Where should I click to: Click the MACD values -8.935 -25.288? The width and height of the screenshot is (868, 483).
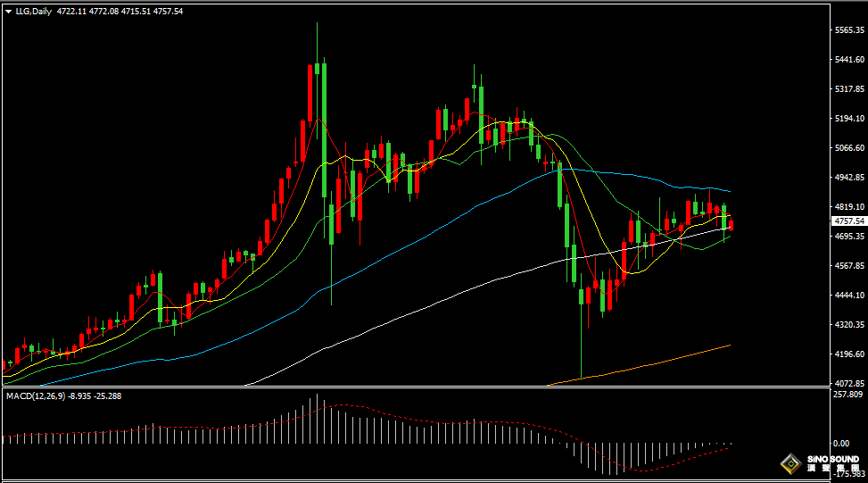click(x=95, y=396)
